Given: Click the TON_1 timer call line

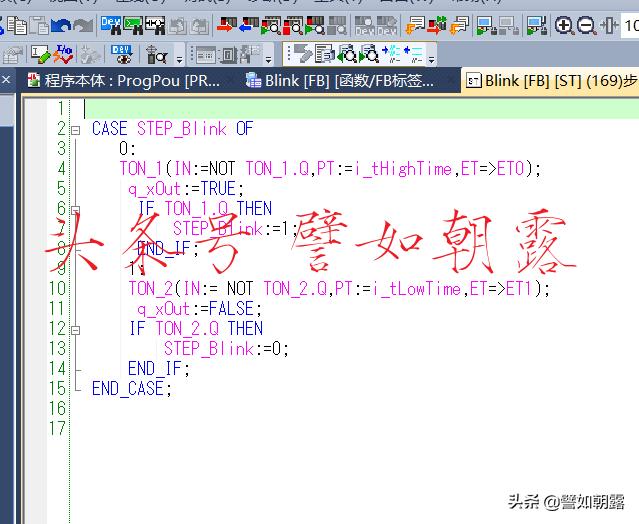Looking at the screenshot, I should pyautogui.click(x=330, y=169).
